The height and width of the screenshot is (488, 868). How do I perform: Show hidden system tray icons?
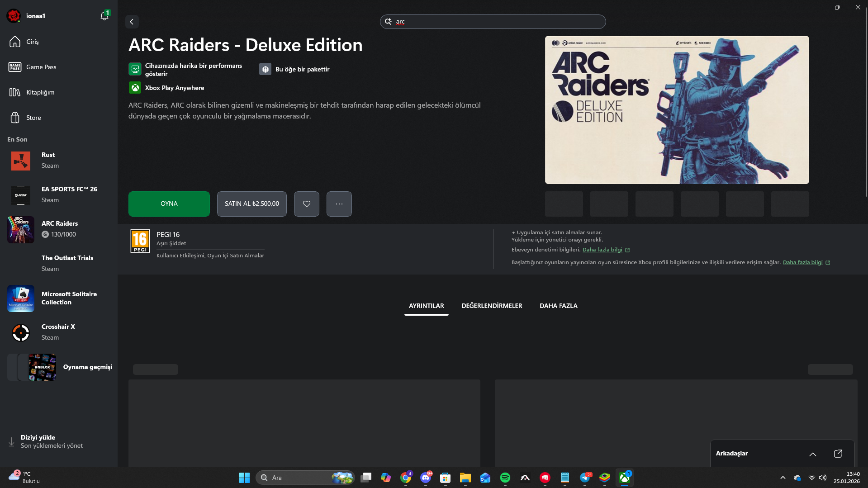[x=783, y=478]
